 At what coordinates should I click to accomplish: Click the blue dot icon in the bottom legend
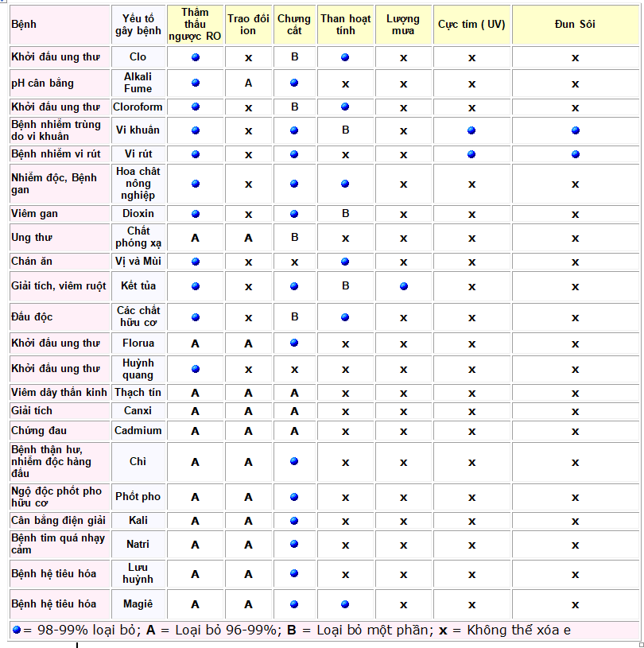(x=17, y=630)
